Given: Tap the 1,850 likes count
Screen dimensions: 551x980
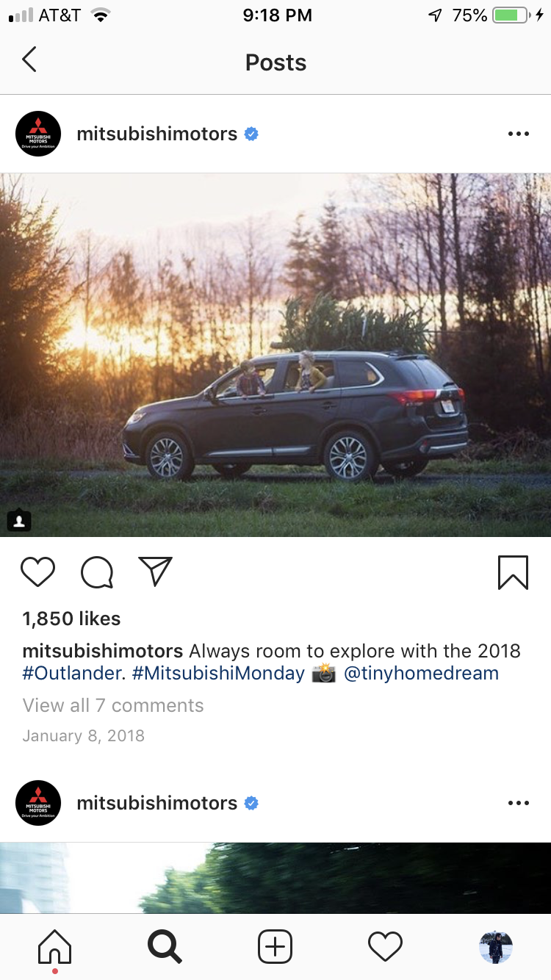Looking at the screenshot, I should [x=71, y=619].
